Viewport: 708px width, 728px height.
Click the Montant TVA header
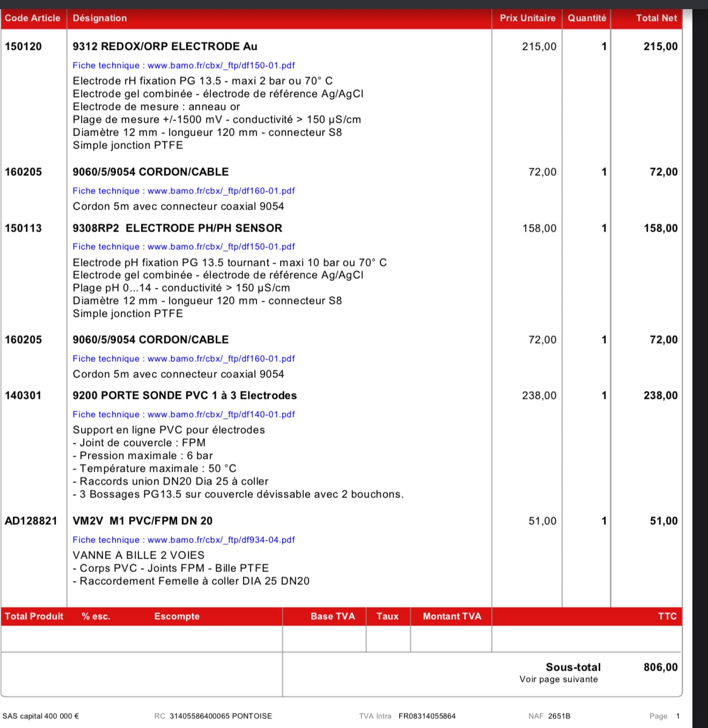(x=452, y=616)
